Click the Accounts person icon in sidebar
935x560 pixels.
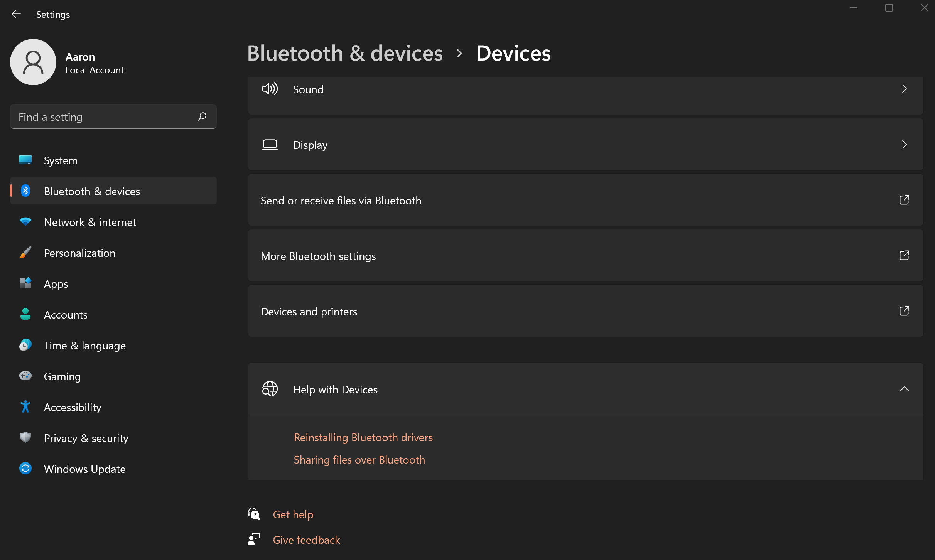click(25, 314)
